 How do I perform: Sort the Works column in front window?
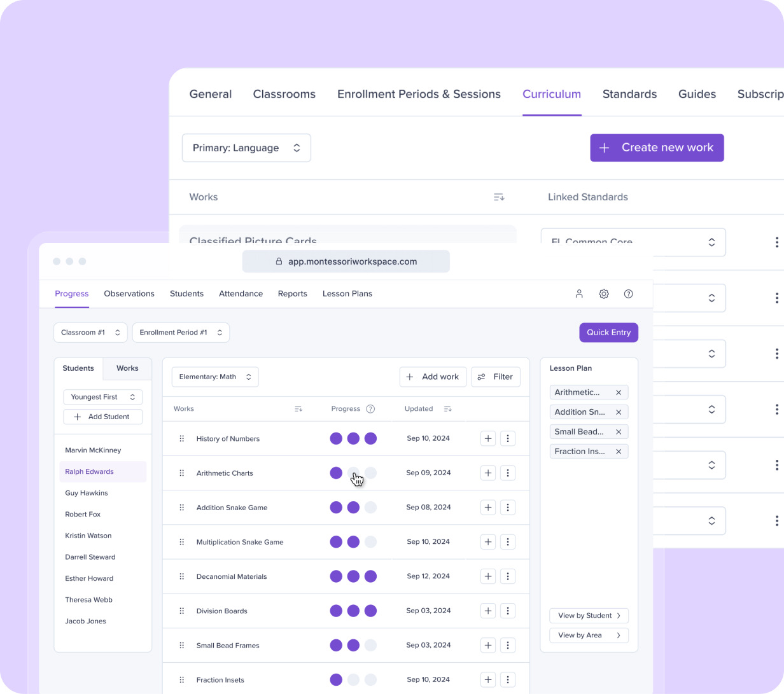(298, 409)
